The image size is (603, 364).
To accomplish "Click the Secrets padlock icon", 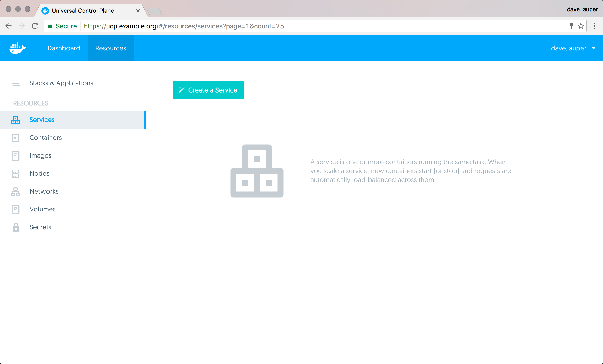I will 16,227.
